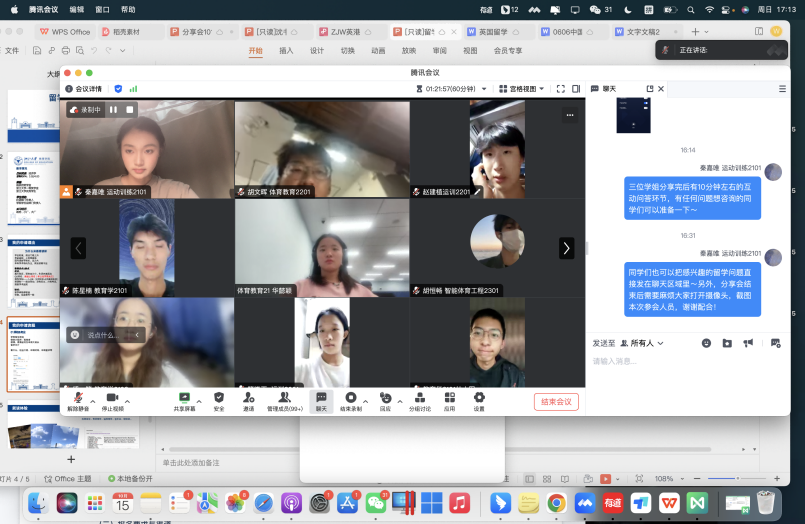
Task: Open the 设置 settings gear in meeting toolbar
Action: (479, 398)
